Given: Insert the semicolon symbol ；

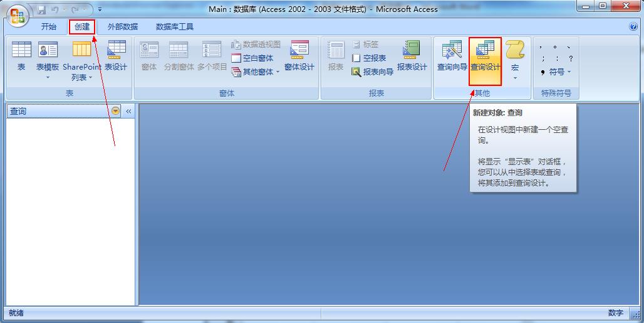Looking at the screenshot, I should pyautogui.click(x=543, y=59).
